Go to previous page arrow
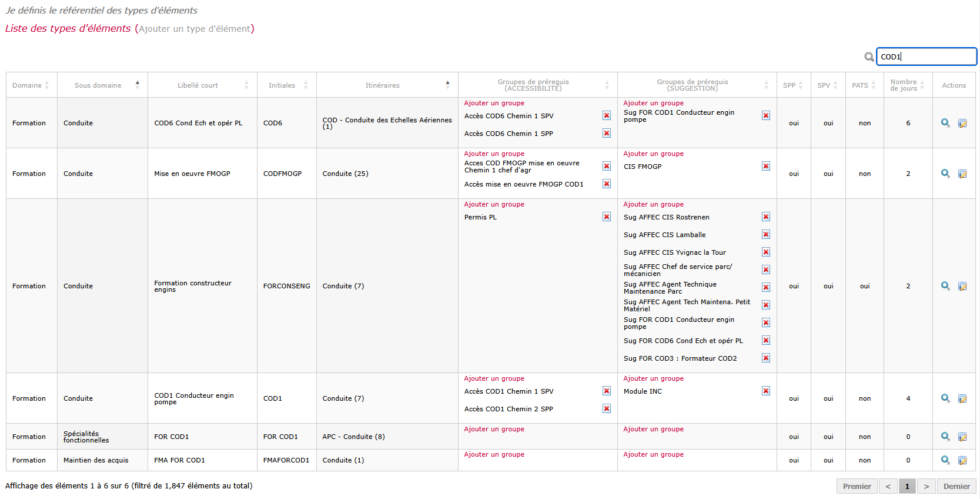 888,486
